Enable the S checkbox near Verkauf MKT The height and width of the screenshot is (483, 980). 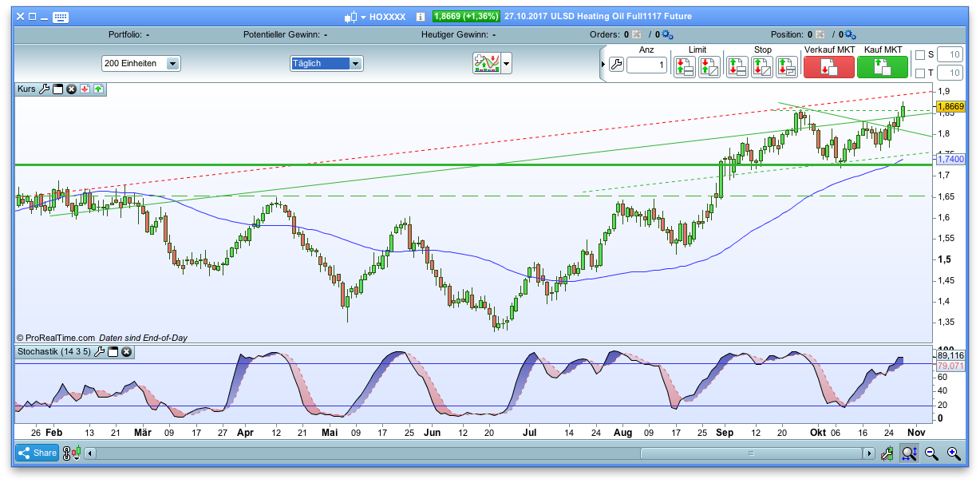tap(920, 53)
